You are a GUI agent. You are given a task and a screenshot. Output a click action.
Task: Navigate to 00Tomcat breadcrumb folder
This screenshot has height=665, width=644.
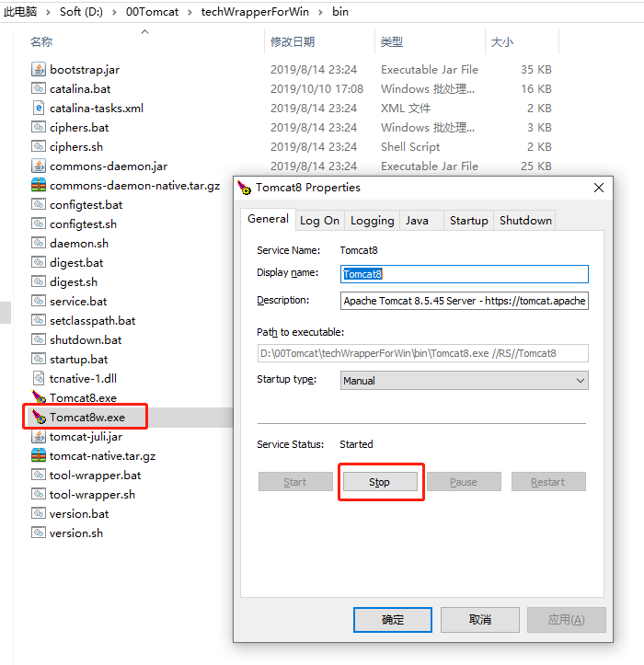pos(152,12)
